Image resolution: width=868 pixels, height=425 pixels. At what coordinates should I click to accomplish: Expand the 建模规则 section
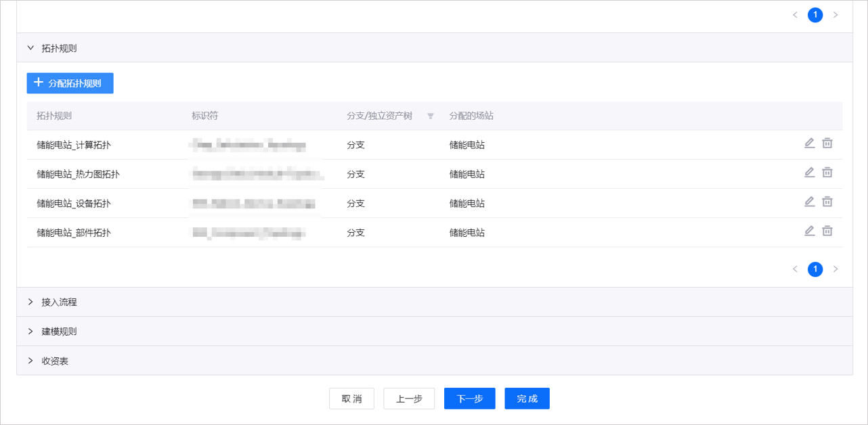(30, 332)
